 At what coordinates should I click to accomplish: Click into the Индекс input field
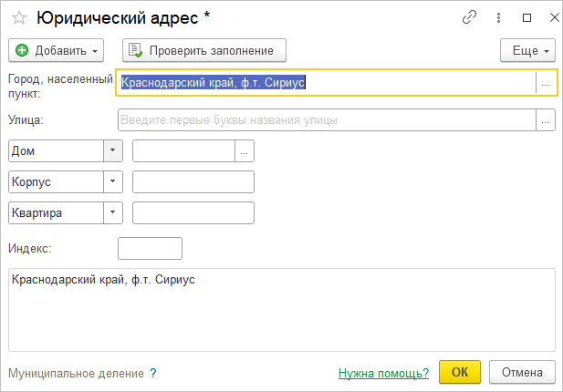click(x=151, y=248)
